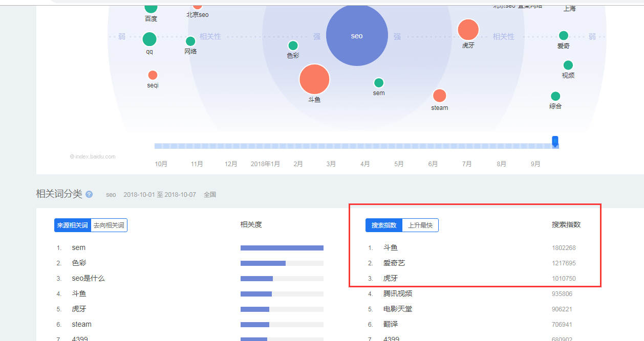The width and height of the screenshot is (644, 341).
Task: Select the green sem bubble
Action: click(379, 83)
